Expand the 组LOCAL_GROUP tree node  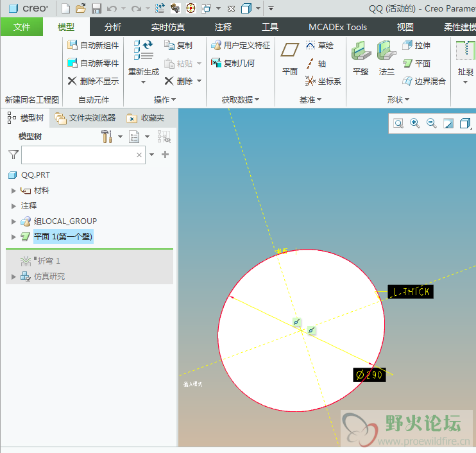click(13, 221)
